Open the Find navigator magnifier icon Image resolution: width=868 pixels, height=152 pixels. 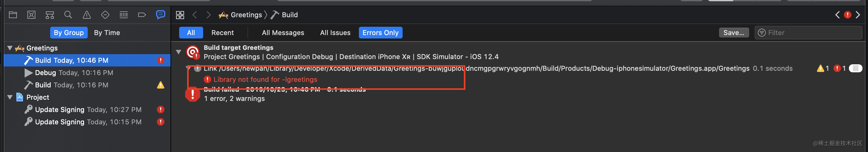pyautogui.click(x=68, y=15)
